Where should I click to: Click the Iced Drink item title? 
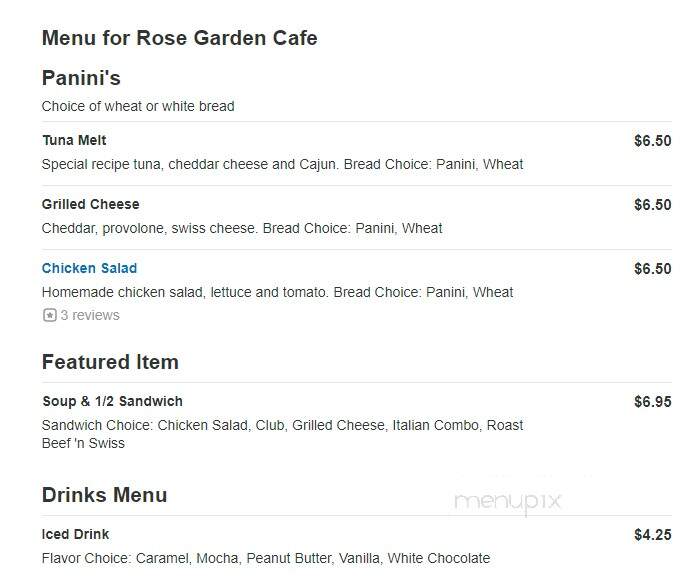(75, 534)
